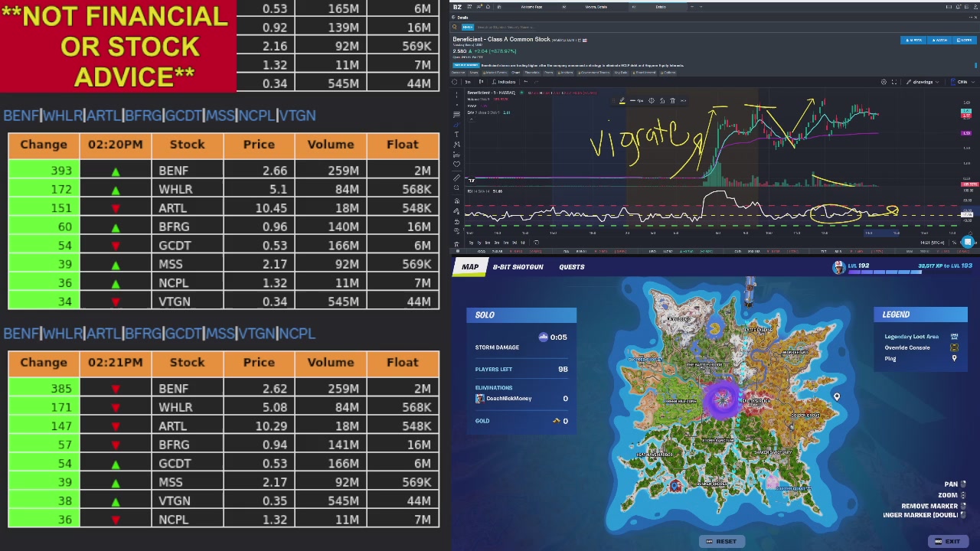
Task: Click WHLR in the 02:21PM table
Action: pos(175,407)
